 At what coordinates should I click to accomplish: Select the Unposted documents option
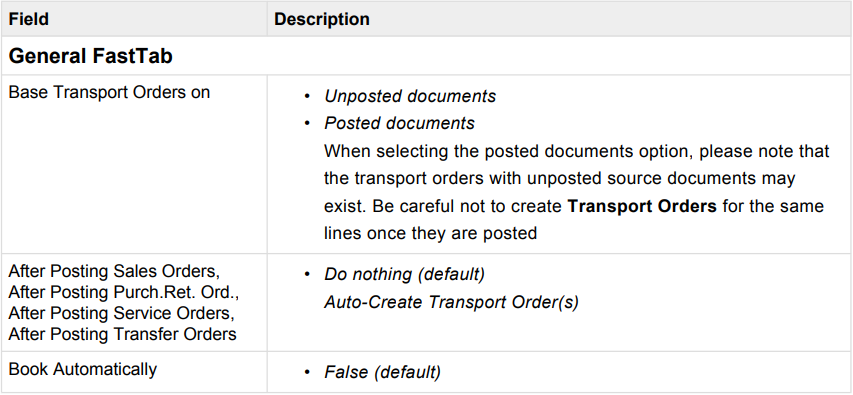coord(410,96)
